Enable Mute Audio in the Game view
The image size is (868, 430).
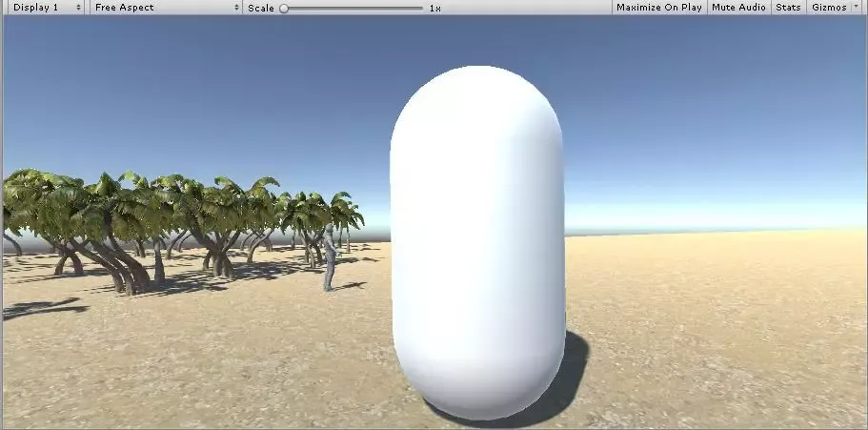pyautogui.click(x=738, y=8)
